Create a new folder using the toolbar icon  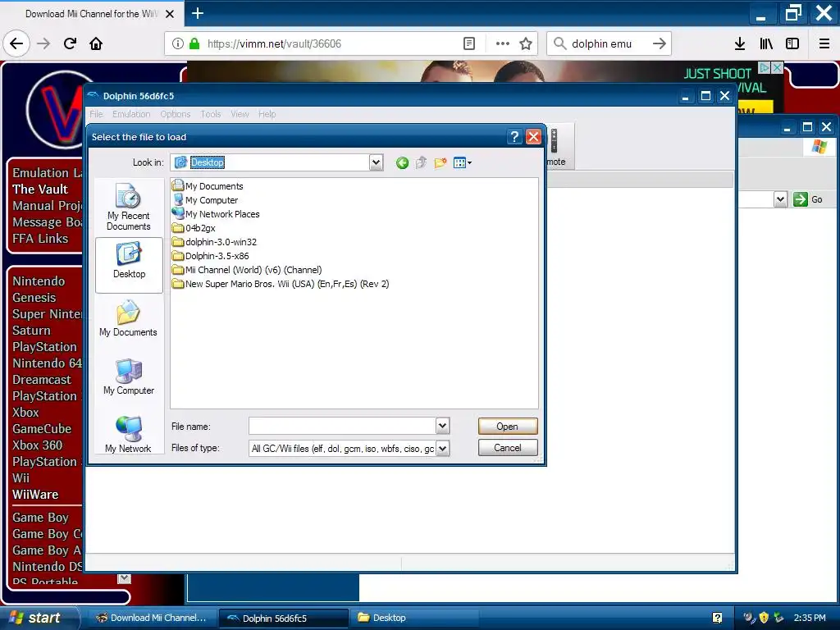click(x=441, y=163)
